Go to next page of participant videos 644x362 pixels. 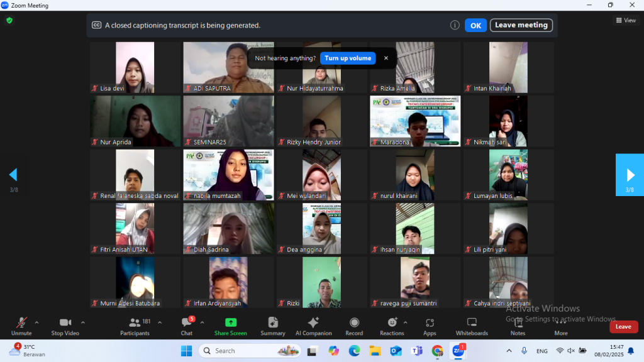[x=630, y=175]
